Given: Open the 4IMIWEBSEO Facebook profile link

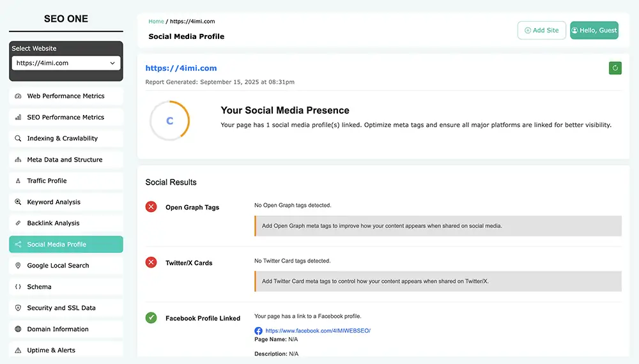Looking at the screenshot, I should click(318, 331).
